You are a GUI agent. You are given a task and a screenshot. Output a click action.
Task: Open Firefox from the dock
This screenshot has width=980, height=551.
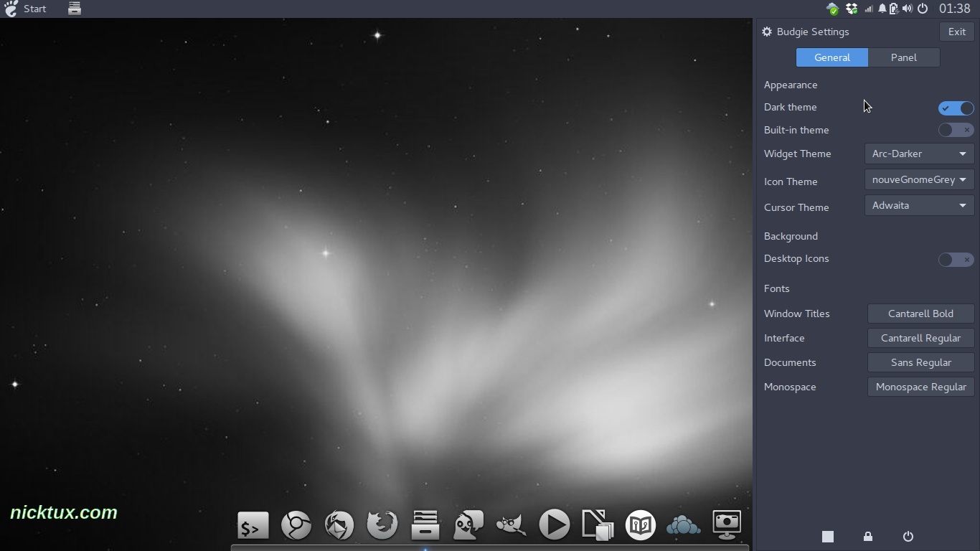point(382,525)
